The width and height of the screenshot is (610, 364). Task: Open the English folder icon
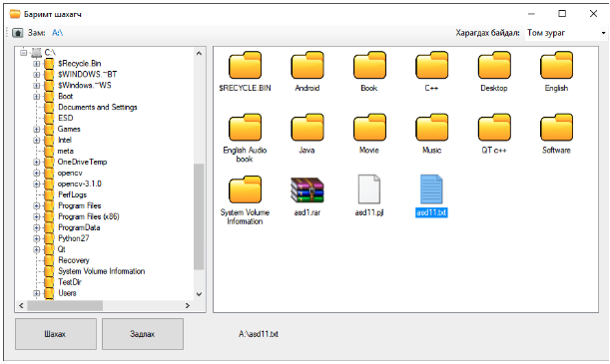[556, 65]
